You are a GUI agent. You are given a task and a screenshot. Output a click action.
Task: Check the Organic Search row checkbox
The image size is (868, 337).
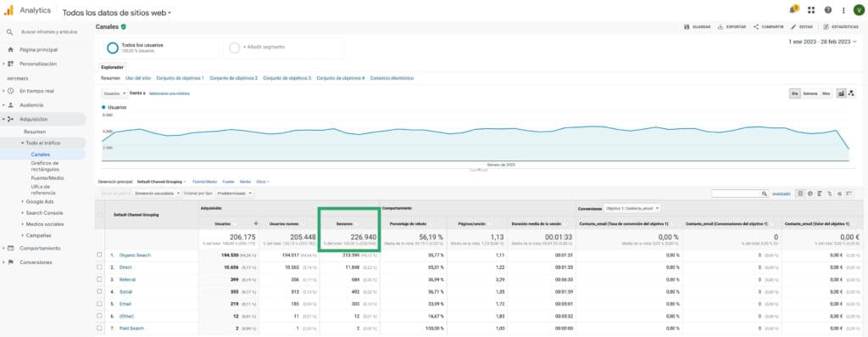(x=100, y=255)
